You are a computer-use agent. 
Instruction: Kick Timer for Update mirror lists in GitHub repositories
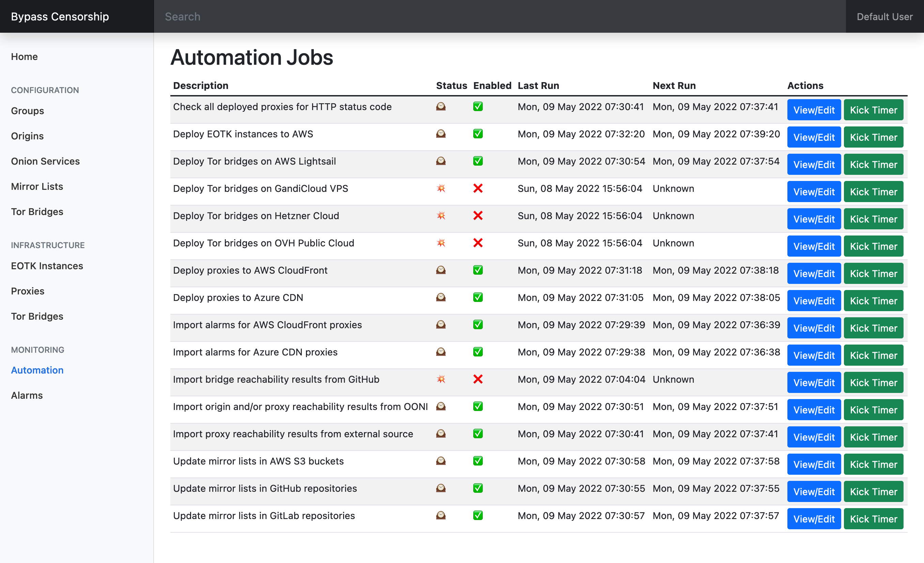coord(873,491)
